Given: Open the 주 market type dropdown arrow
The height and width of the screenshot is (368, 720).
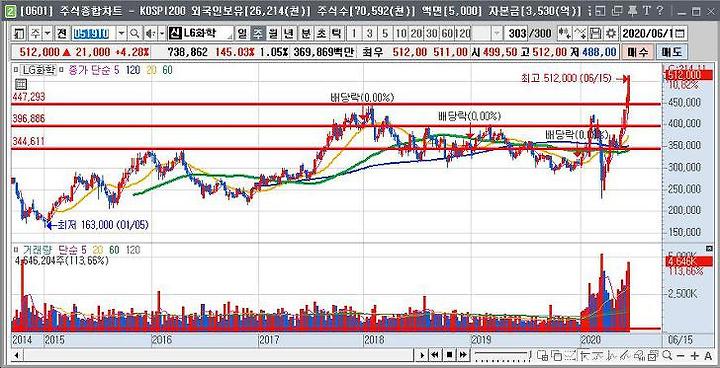Looking at the screenshot, I should pos(47,34).
